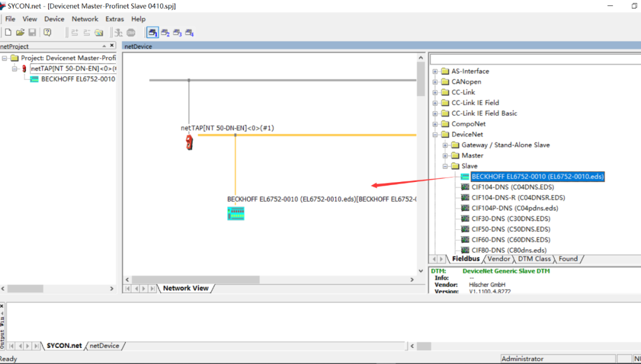The image size is (641, 364).
Task: Collapse the Project root node
Action: (5, 58)
